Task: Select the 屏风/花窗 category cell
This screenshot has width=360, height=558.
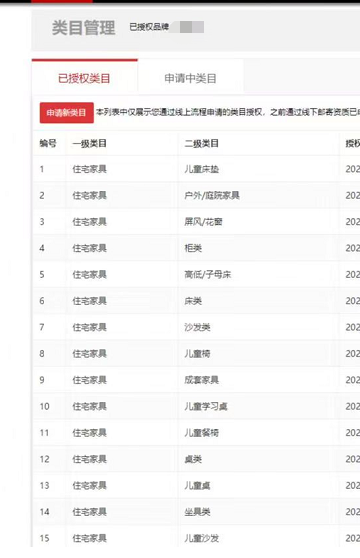Action: tap(203, 222)
